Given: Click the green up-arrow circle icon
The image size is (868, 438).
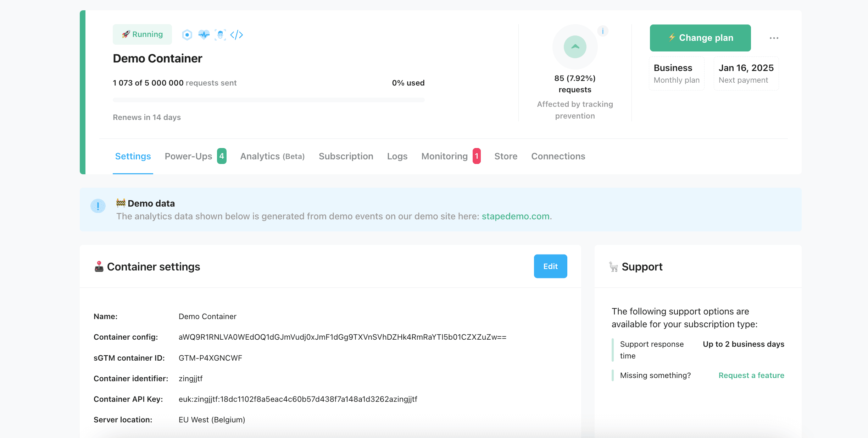Looking at the screenshot, I should click(x=575, y=47).
